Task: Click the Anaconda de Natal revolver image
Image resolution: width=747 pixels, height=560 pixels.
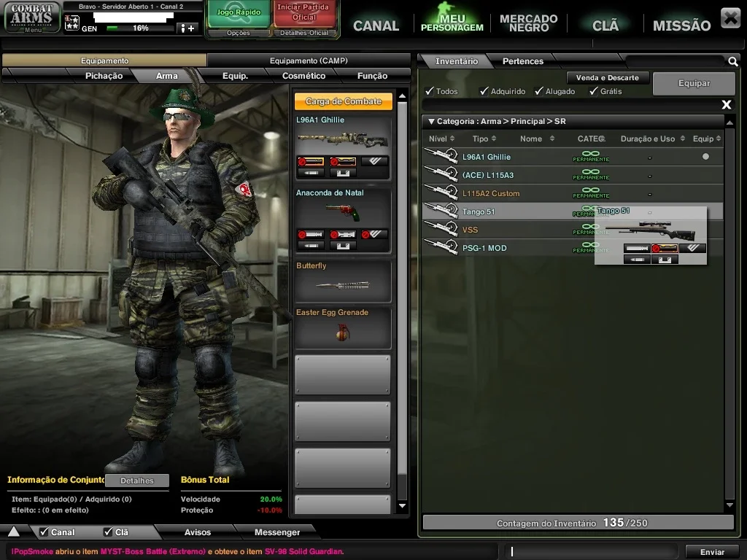Action: point(343,212)
